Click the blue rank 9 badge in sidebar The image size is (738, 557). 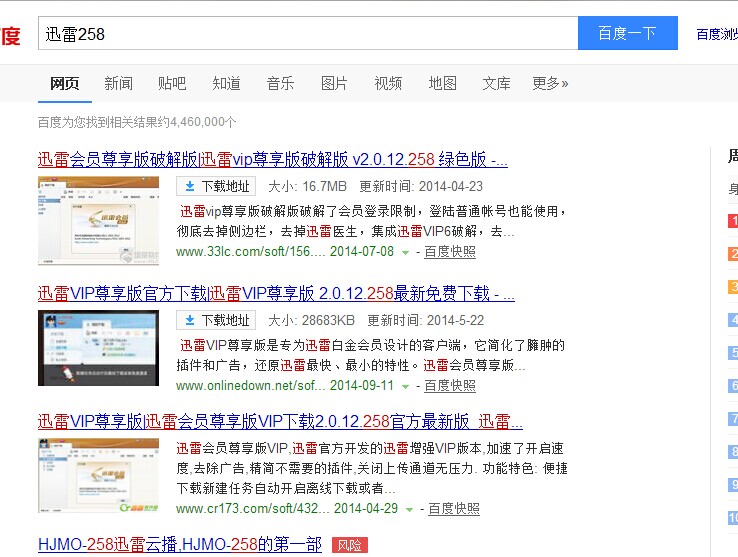pos(733,484)
